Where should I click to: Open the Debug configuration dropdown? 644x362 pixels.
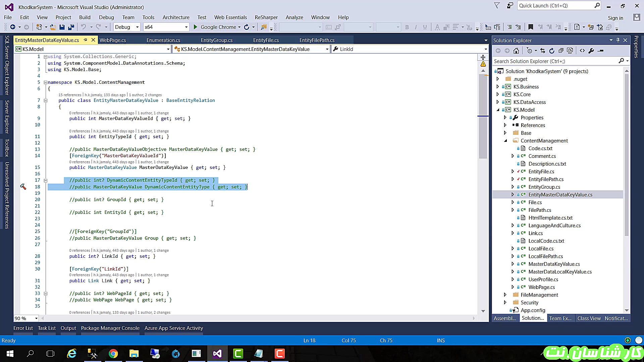(137, 27)
